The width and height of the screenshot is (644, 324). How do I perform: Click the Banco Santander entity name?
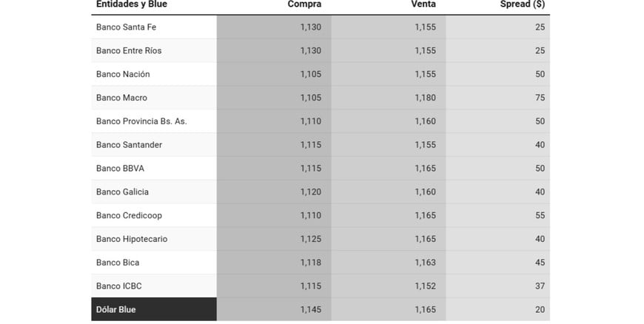pyautogui.click(x=129, y=145)
